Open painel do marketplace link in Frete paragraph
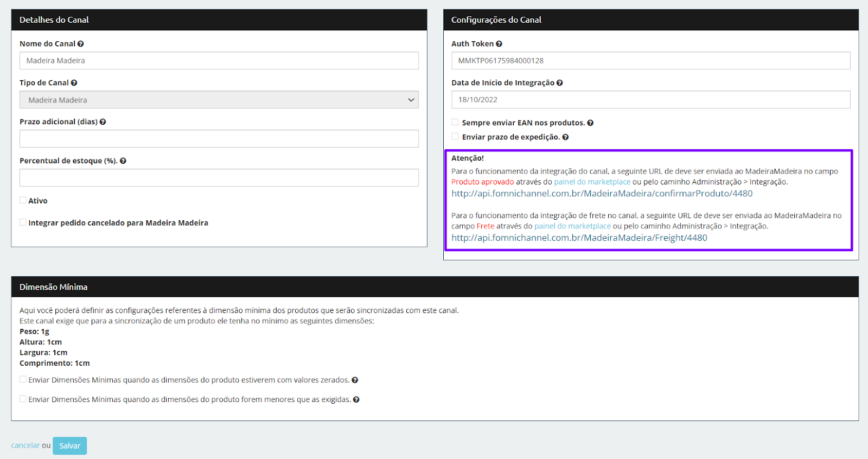 573,226
